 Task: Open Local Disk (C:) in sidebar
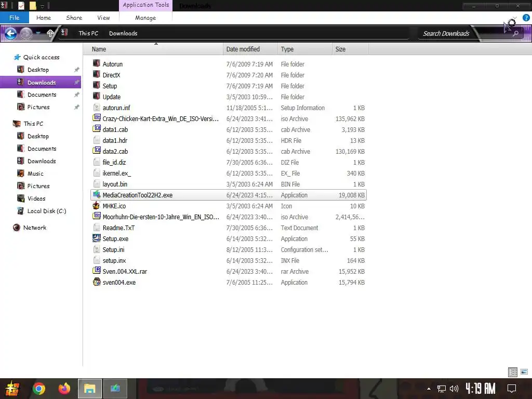[47, 211]
